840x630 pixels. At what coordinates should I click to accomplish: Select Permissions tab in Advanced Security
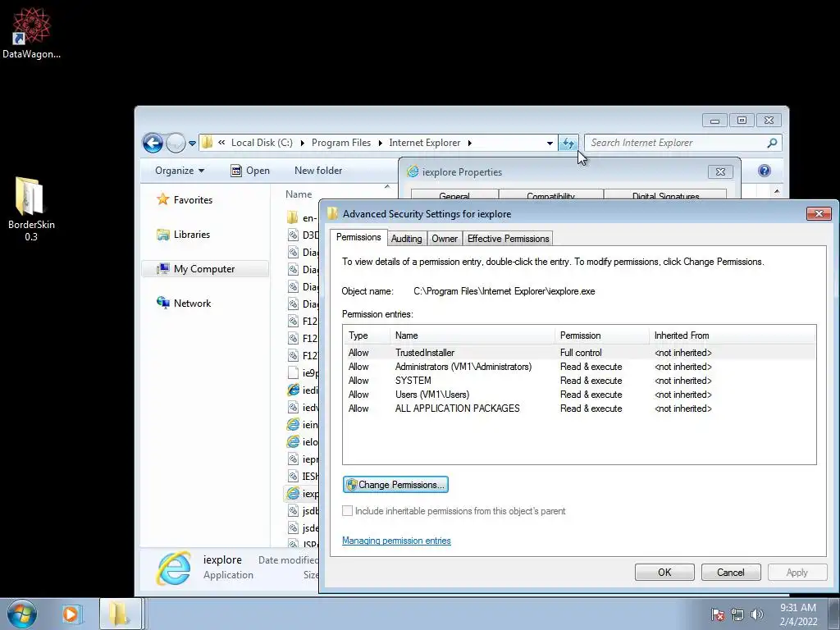click(358, 237)
